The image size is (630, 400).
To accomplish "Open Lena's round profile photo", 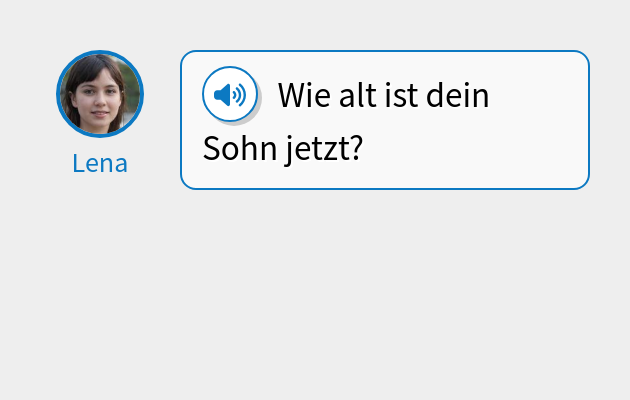I will [x=100, y=94].
